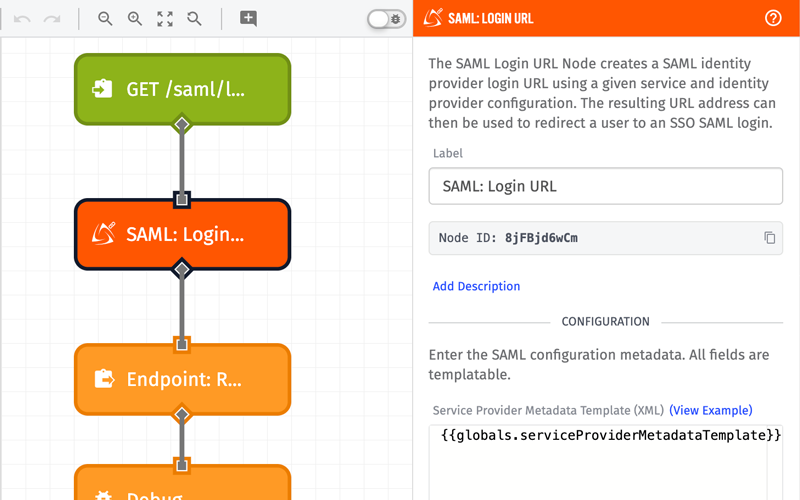
Task: Click the CONFIGURATION section heading
Action: [606, 321]
